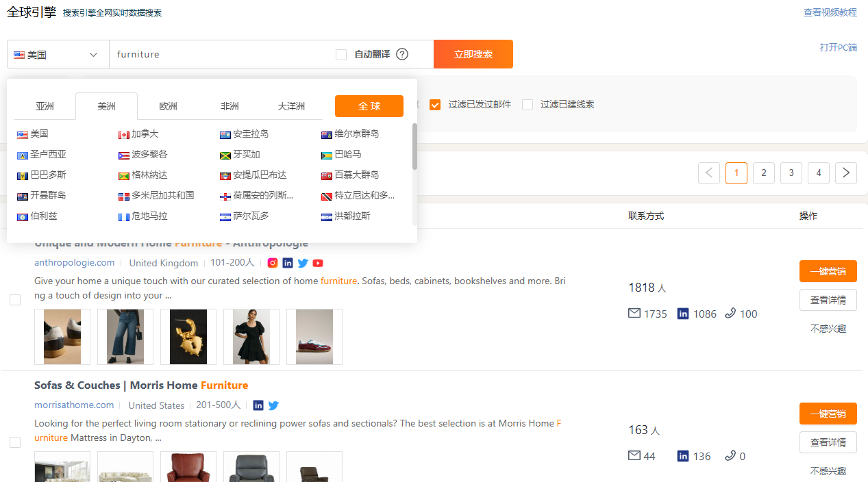Go to page 3
868x482 pixels.
791,173
